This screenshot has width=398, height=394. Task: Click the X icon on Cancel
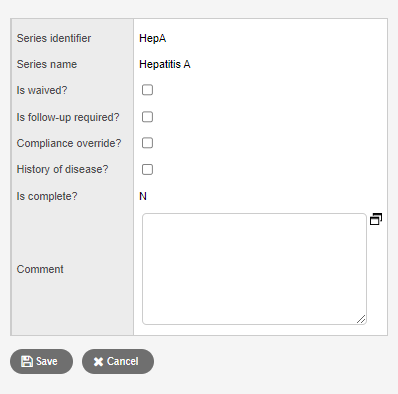[98, 362]
